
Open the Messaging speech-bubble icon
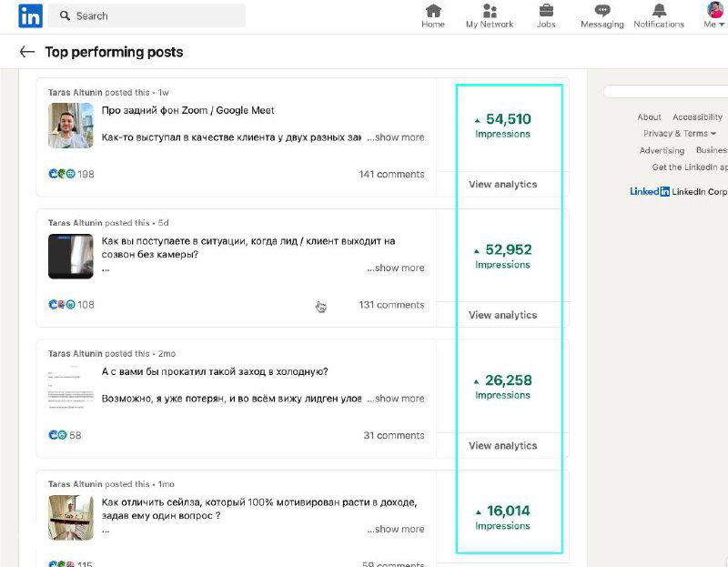pyautogui.click(x=602, y=11)
